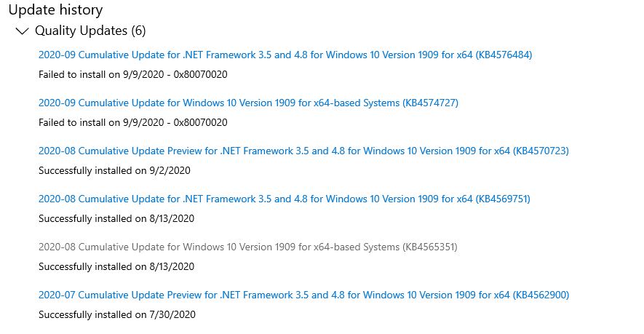Click the (KB4576484) identifier in the first update title
644x334 pixels.
tap(504, 55)
